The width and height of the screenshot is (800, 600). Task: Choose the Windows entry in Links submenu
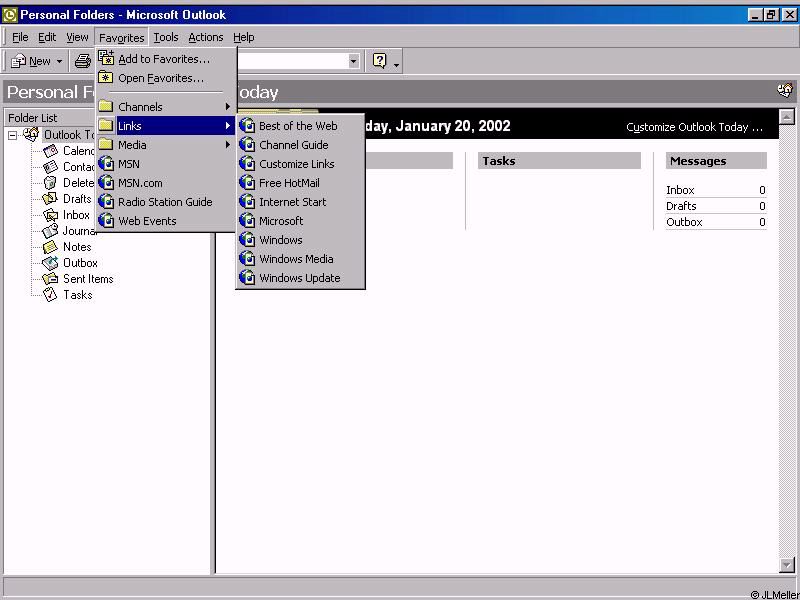pyautogui.click(x=300, y=240)
